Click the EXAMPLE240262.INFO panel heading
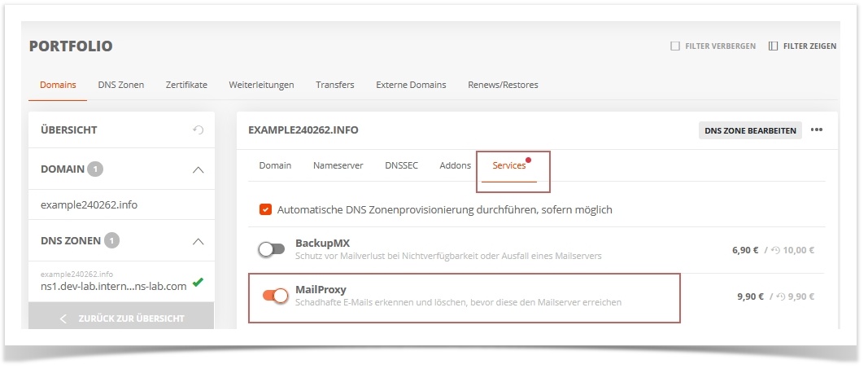 point(303,130)
